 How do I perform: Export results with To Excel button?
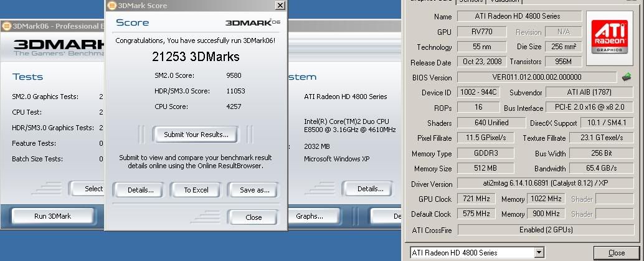[195, 190]
